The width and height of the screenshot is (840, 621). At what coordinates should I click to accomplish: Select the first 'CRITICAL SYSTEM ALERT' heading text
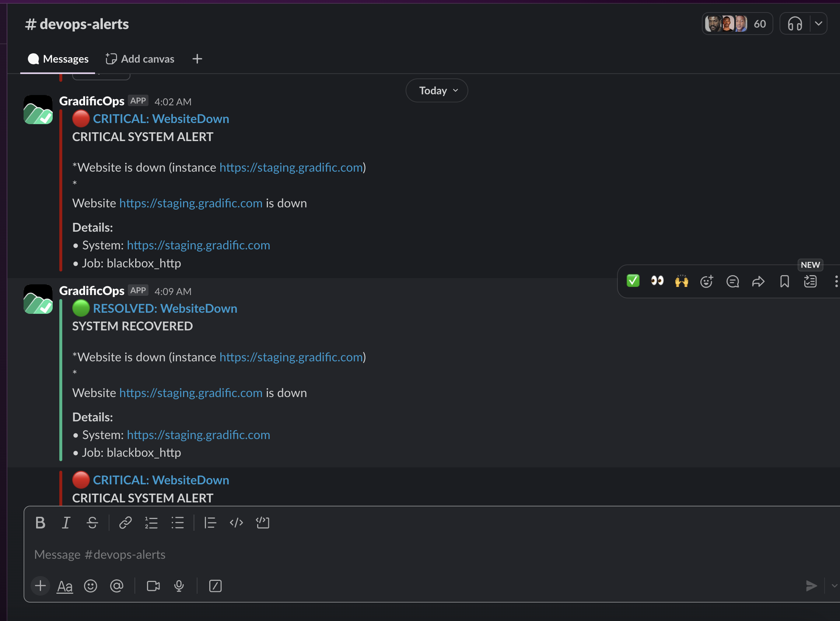click(x=143, y=137)
